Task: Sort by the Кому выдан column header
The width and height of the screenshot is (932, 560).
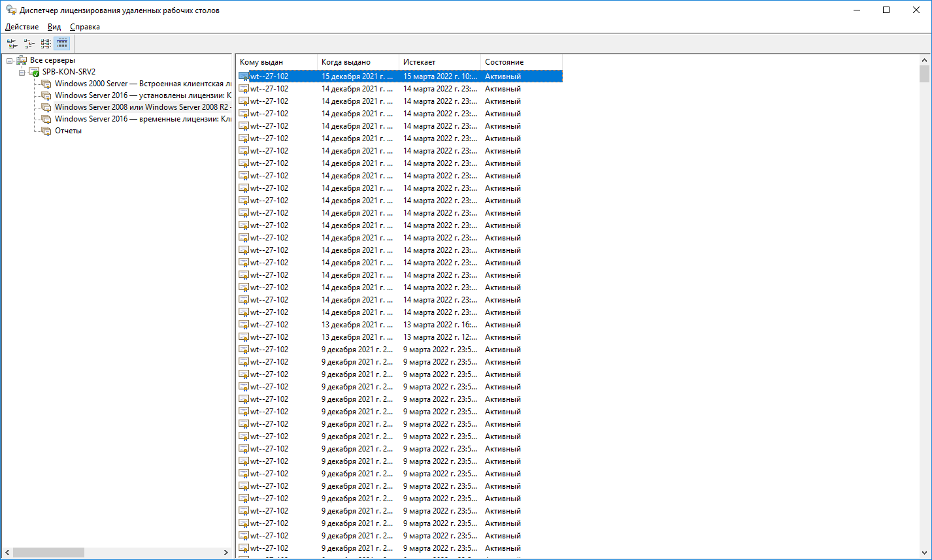Action: pos(275,62)
